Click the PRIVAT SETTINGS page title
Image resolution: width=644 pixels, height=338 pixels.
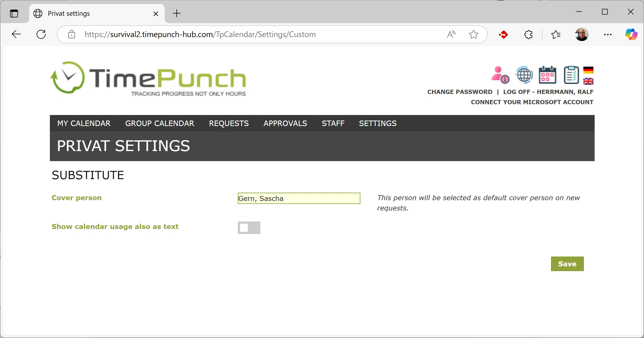coord(123,146)
